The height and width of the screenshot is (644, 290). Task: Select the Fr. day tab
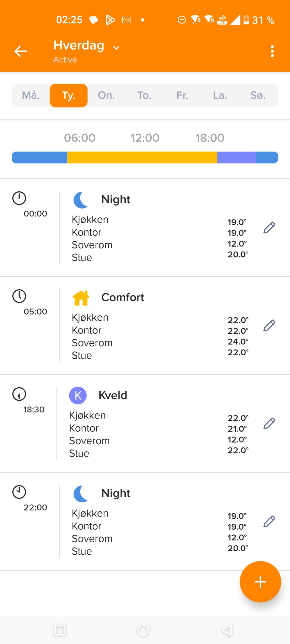(182, 95)
